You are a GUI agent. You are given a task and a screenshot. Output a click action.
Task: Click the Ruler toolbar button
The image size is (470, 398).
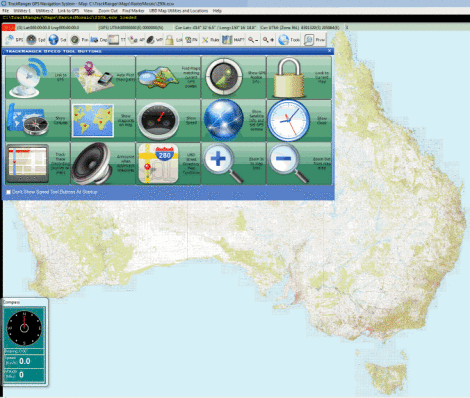coord(210,40)
